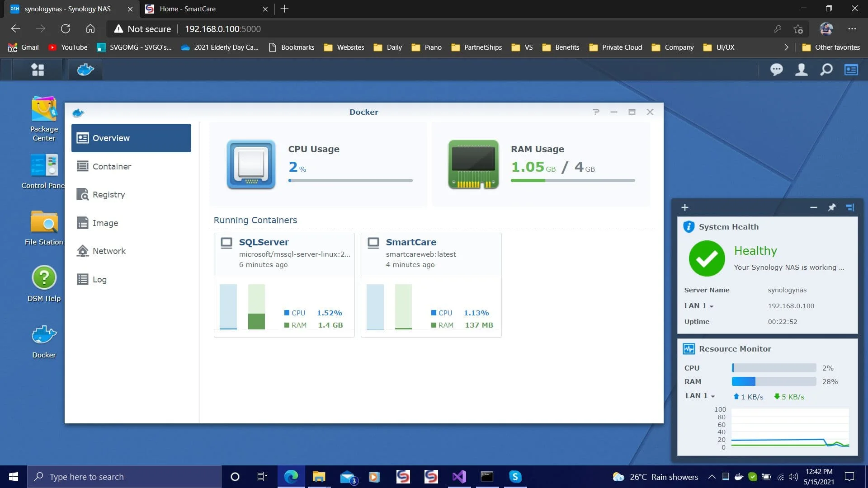Minimize the widget panel
Screen dimensions: 868x488
(x=813, y=207)
